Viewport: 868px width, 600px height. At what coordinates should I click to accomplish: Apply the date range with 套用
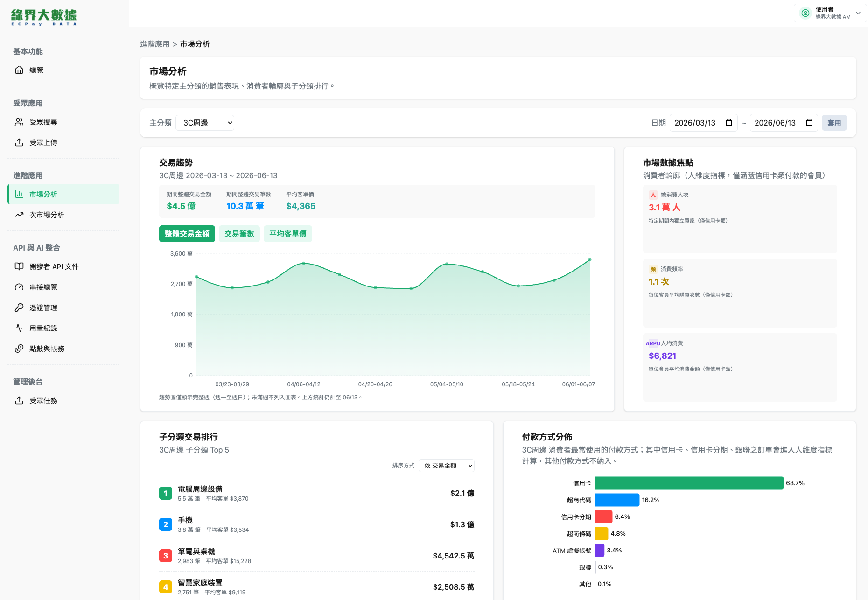[x=834, y=123]
